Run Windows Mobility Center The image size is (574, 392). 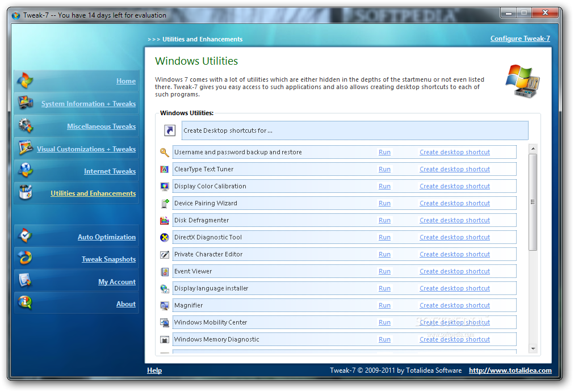click(x=384, y=322)
